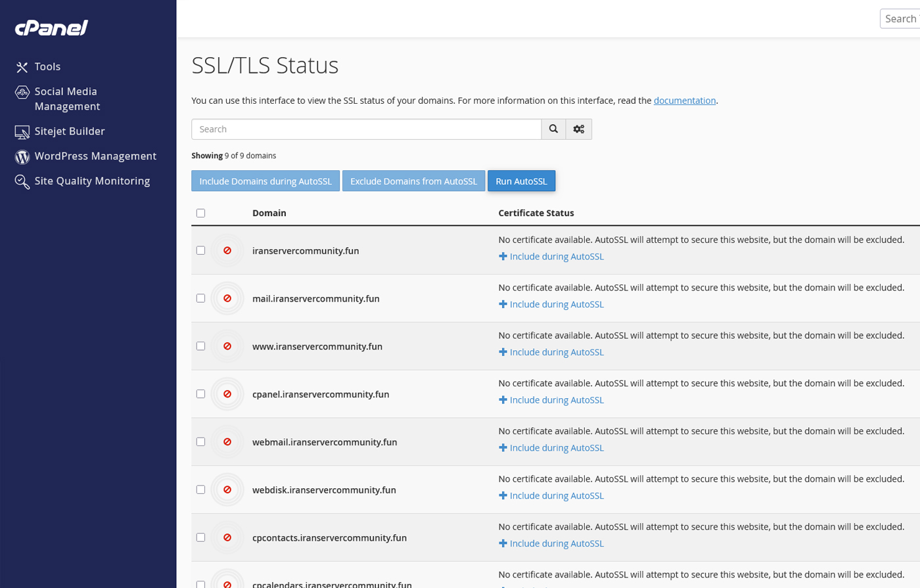Open the search settings gears dropdown
Image resolution: width=920 pixels, height=588 pixels.
(578, 129)
